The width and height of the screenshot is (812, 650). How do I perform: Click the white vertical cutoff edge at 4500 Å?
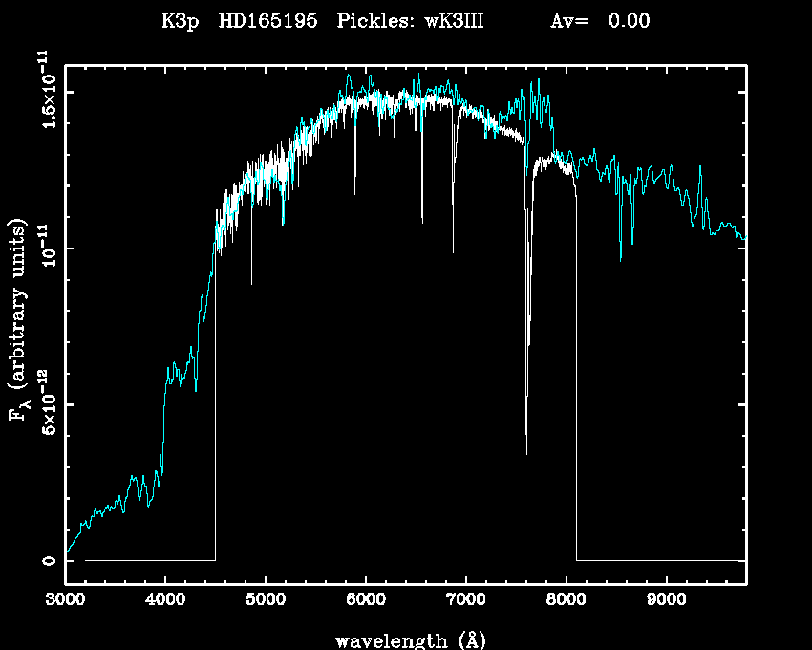click(215, 401)
